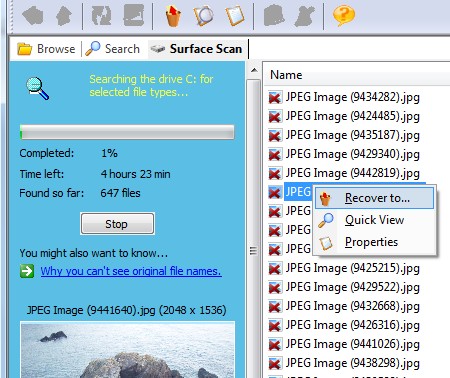The width and height of the screenshot is (450, 378).
Task: Select JPEG Image (9426316).jpg
Action: tap(353, 325)
